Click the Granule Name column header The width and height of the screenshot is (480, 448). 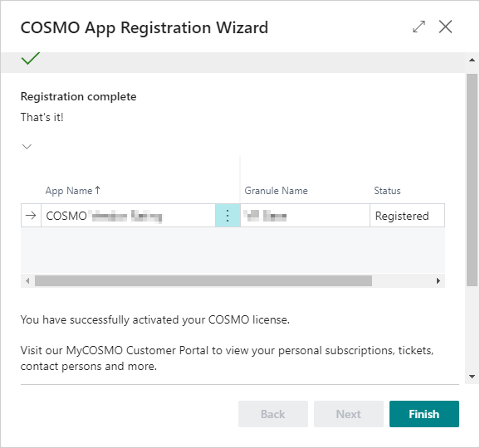[276, 191]
